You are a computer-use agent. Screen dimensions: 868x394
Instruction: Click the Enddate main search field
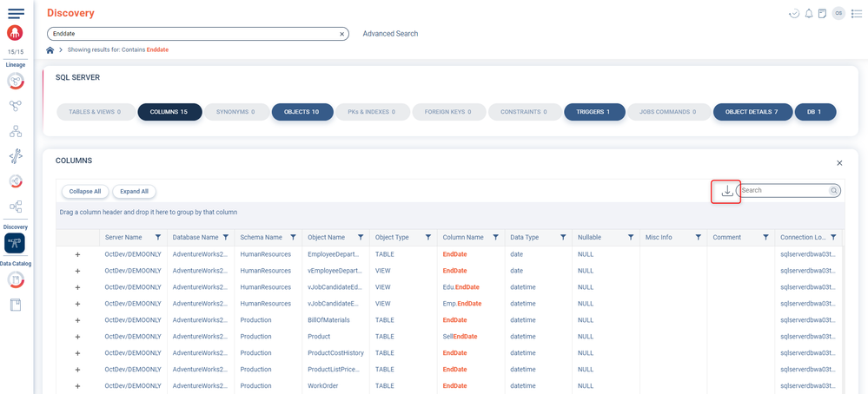click(x=197, y=34)
